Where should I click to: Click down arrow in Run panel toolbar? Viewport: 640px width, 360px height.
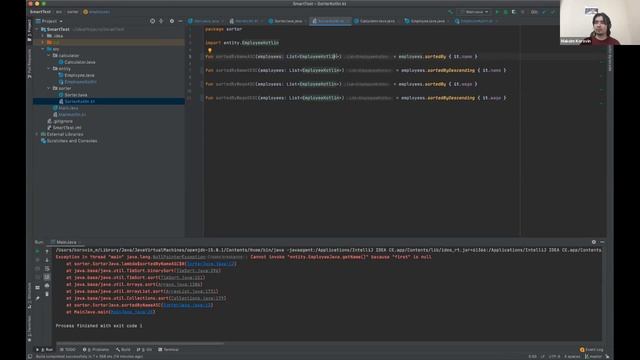point(47,260)
